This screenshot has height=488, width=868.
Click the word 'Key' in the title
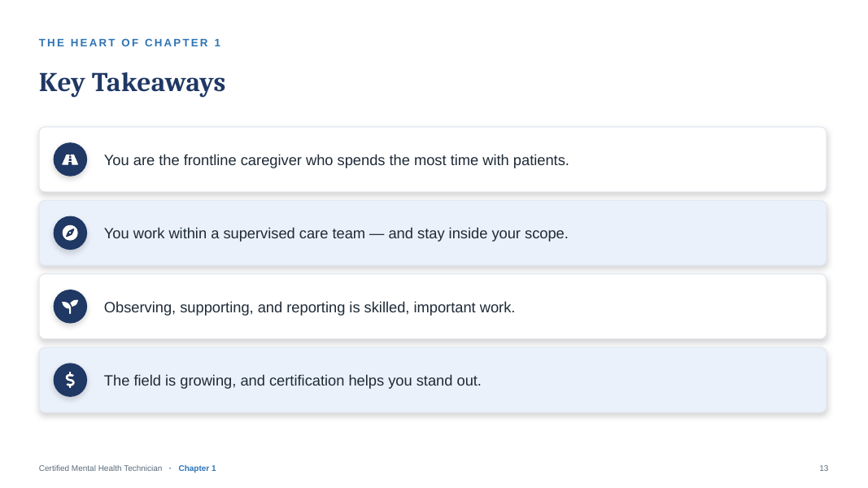62,83
